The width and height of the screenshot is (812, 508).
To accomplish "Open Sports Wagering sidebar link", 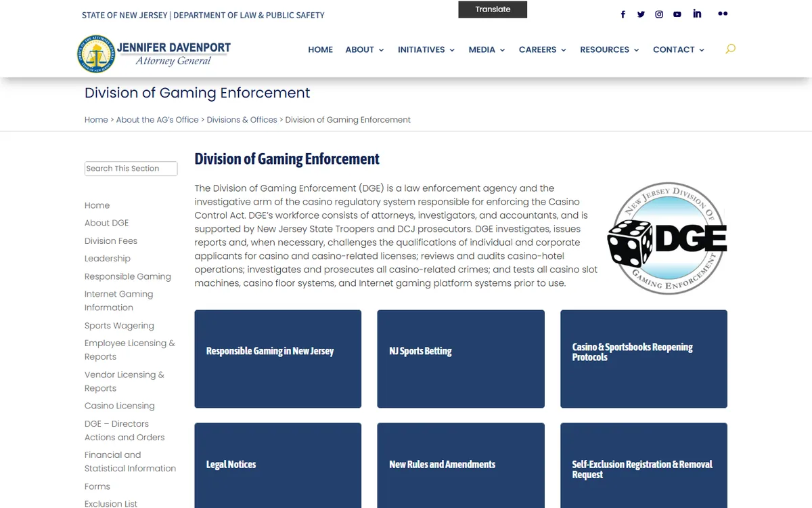I will (119, 325).
